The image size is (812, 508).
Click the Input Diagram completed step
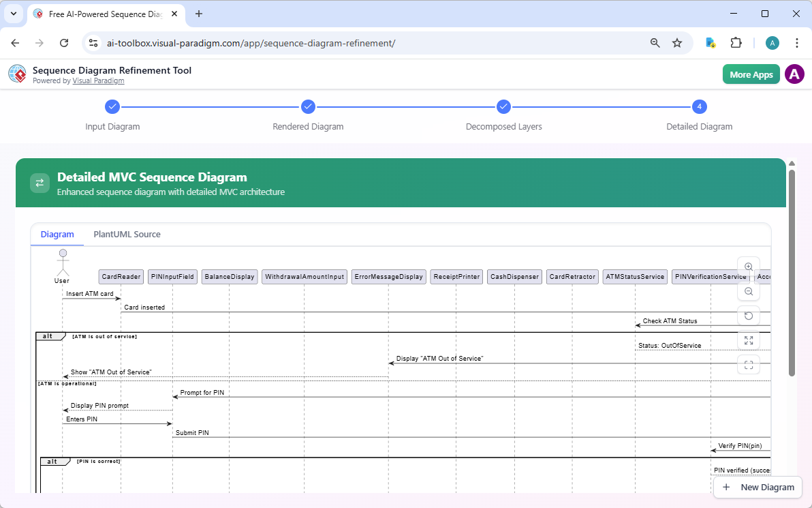(112, 106)
